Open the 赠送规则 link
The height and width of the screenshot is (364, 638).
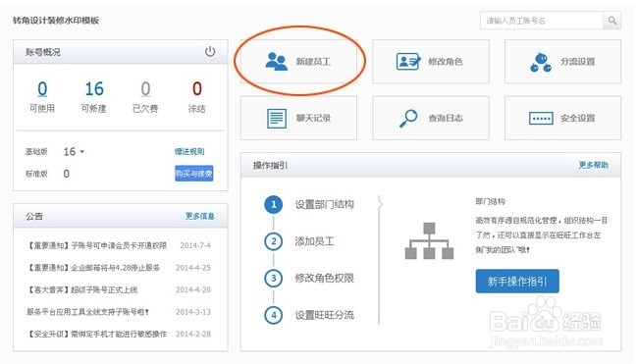189,152
